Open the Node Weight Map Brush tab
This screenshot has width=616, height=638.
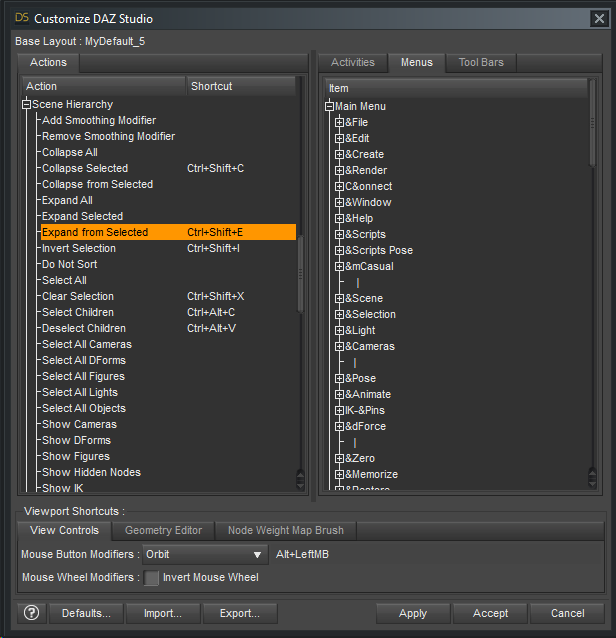pos(286,531)
